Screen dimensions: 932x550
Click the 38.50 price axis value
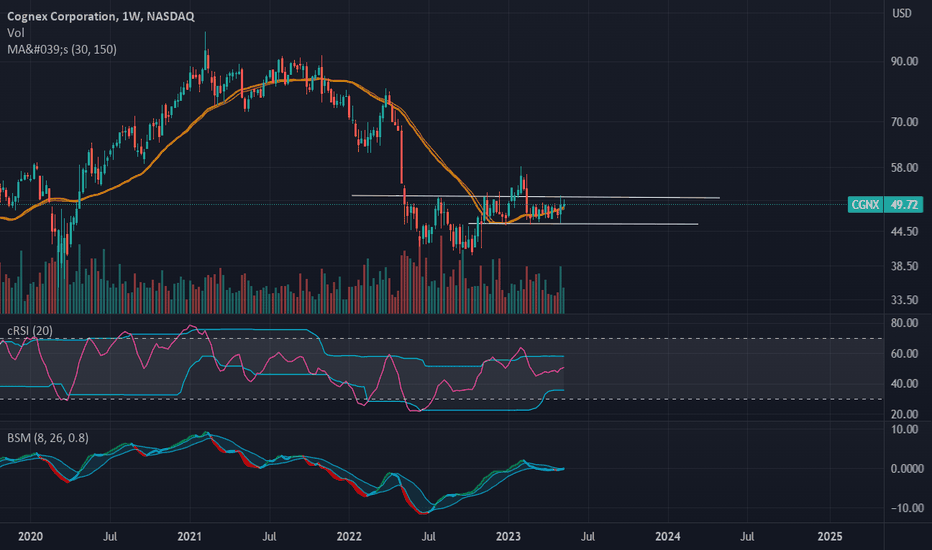coord(904,266)
